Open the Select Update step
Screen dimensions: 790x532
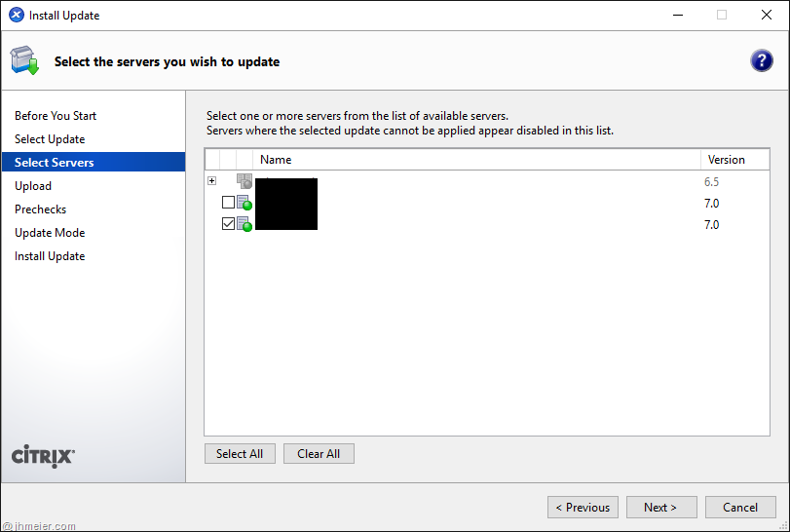coord(50,139)
